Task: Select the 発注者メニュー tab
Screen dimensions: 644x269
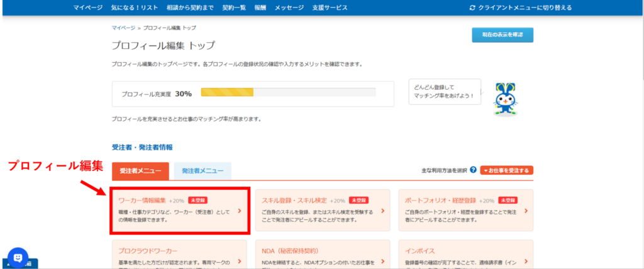Action: (x=203, y=171)
